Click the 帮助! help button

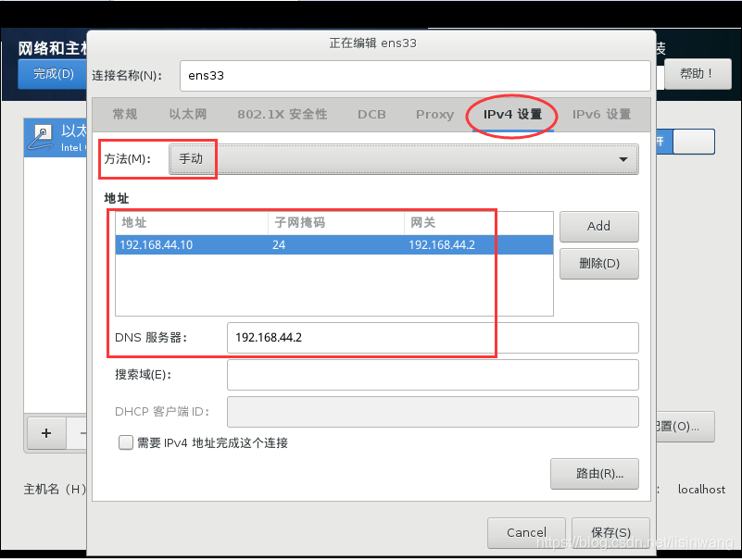pyautogui.click(x=698, y=74)
